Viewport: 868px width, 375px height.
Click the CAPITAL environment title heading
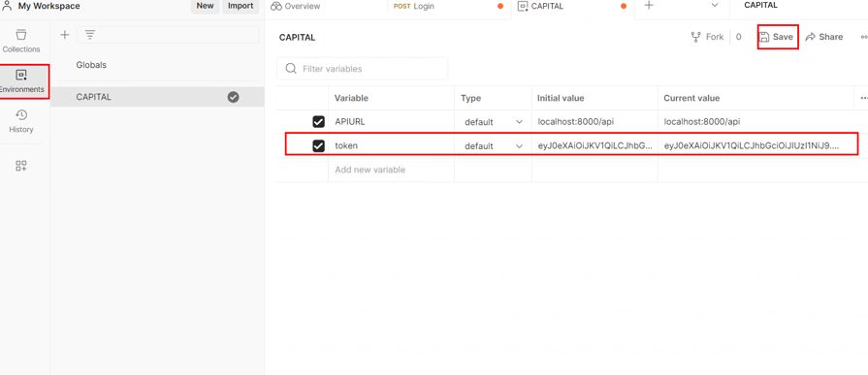click(x=297, y=38)
